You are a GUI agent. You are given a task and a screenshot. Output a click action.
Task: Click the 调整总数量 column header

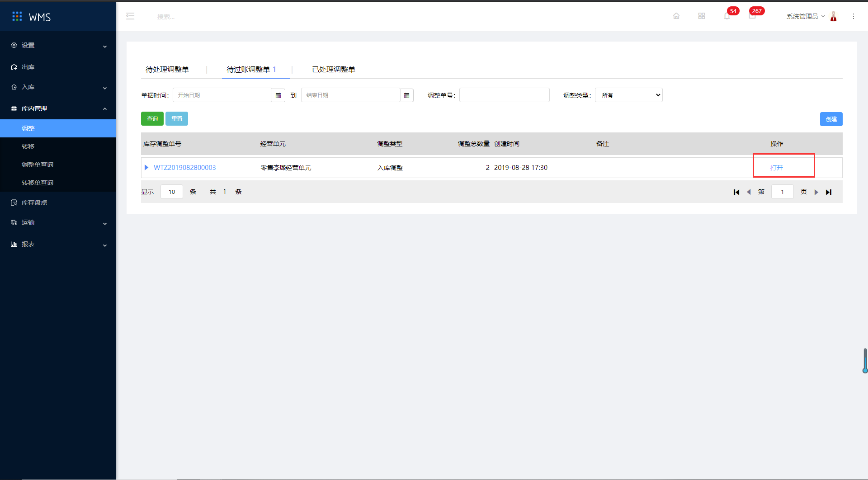coord(474,144)
